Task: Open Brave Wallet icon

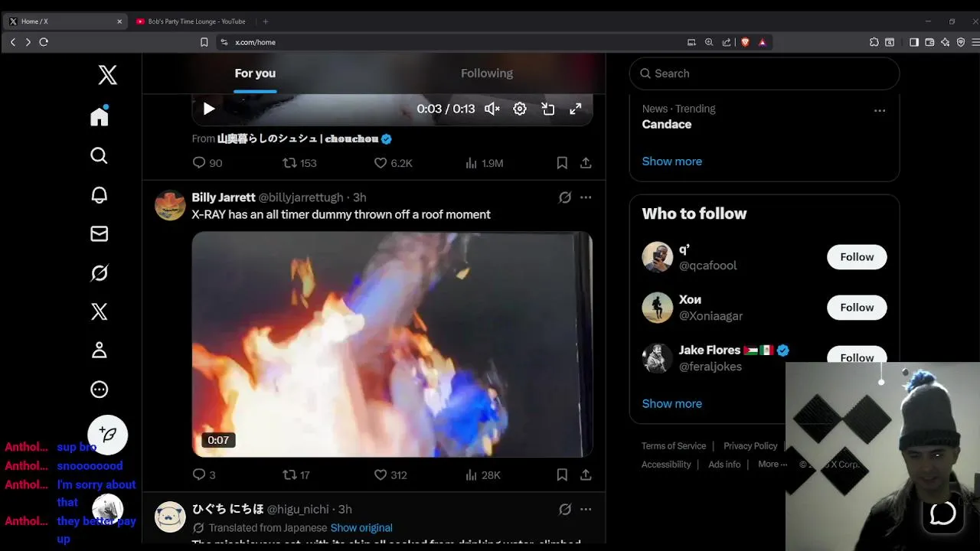Action: click(x=929, y=42)
